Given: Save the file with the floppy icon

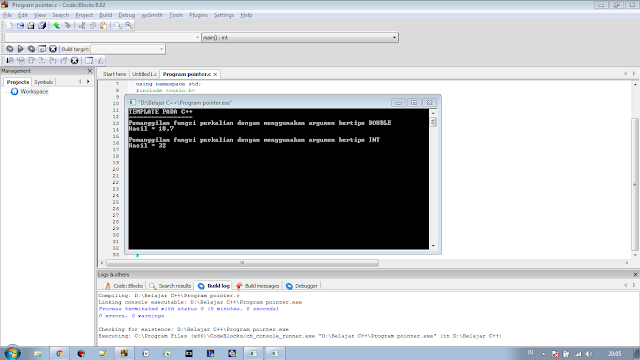Looking at the screenshot, I should 31,26.
